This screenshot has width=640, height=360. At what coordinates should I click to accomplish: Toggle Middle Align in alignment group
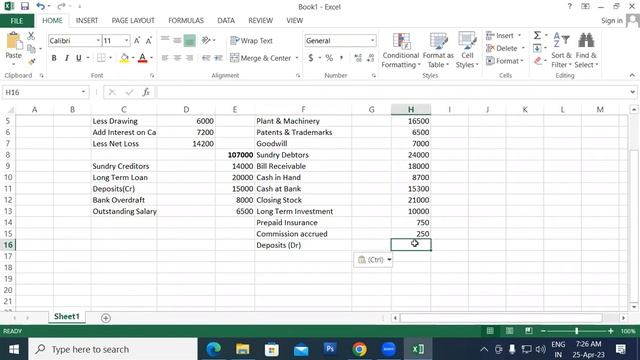pos(177,40)
